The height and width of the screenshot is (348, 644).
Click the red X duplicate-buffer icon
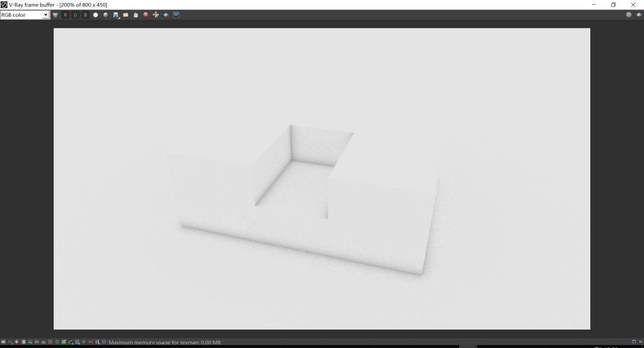pos(145,15)
